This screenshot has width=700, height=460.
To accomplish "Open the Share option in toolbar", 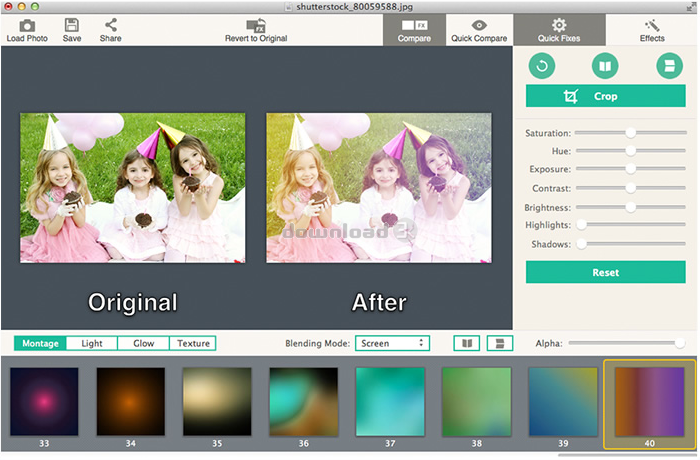I will pos(110,25).
